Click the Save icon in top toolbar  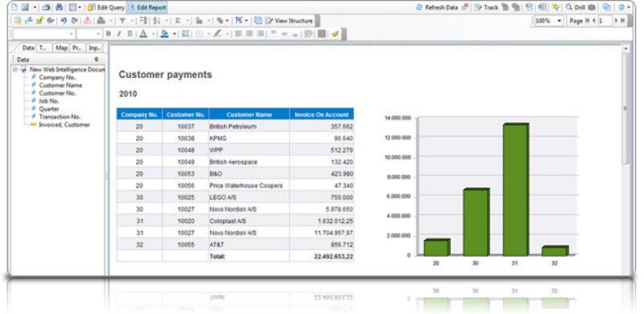coord(26,7)
